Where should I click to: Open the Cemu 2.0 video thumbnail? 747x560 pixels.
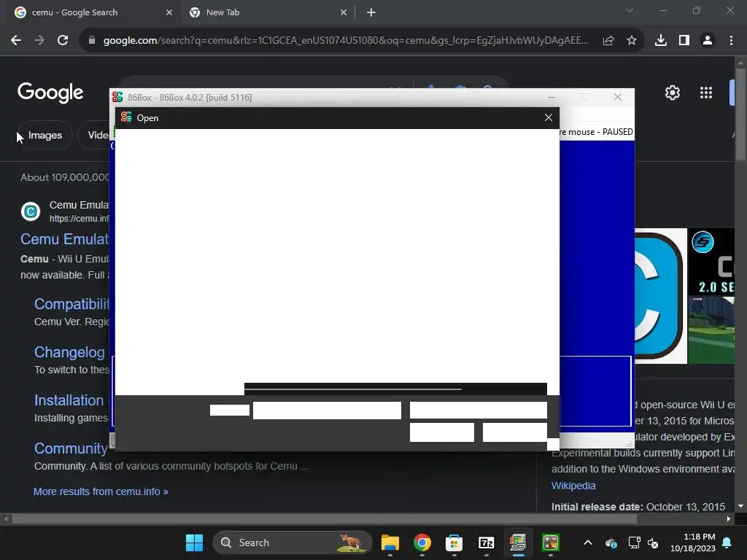coord(711,262)
